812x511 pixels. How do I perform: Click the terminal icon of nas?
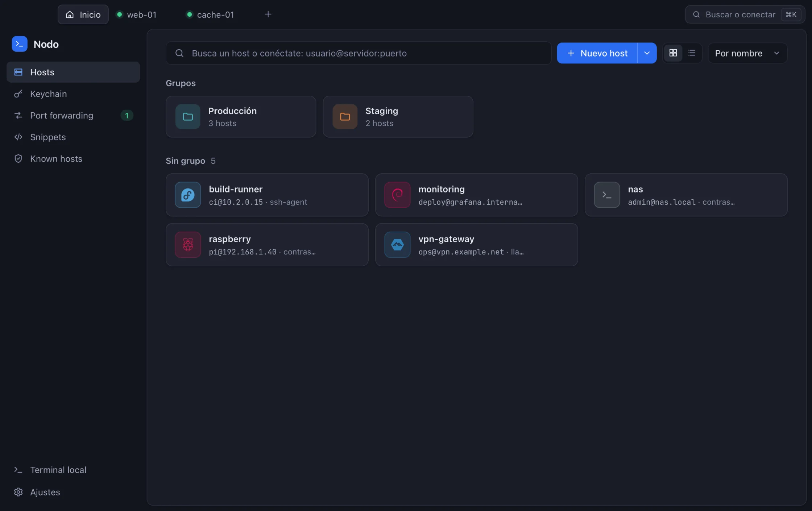(x=607, y=195)
